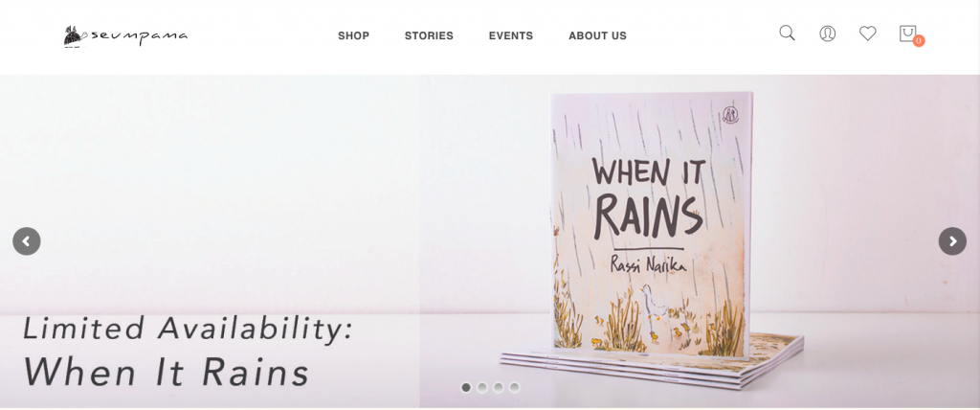Select the fourth carousel dot
The image size is (980, 410).
click(x=514, y=387)
